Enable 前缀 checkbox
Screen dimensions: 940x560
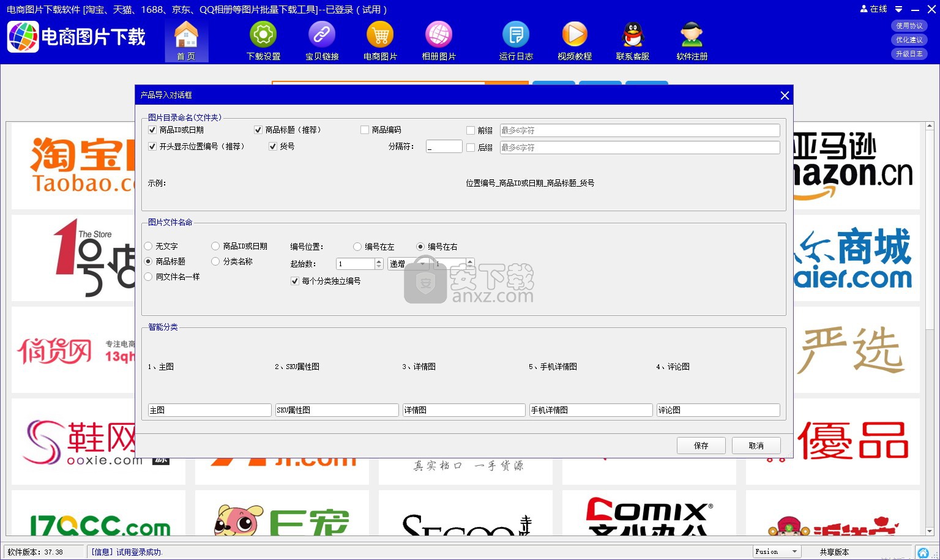[471, 130]
